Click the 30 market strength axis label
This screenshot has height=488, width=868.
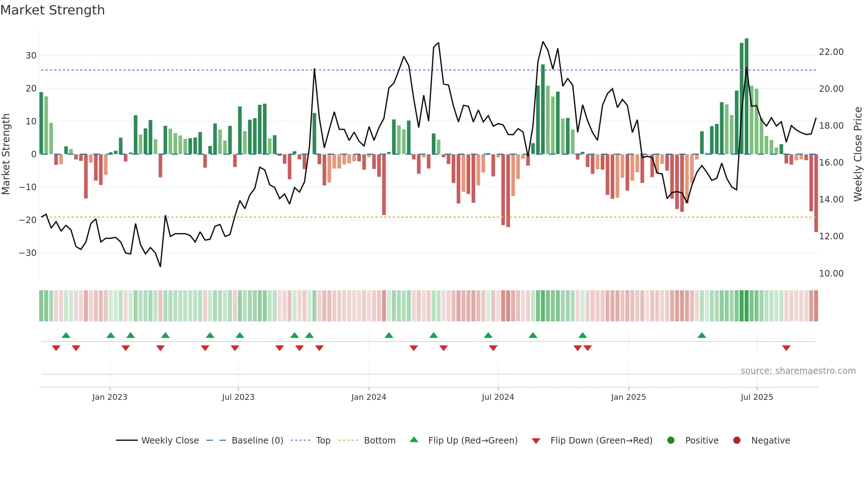pos(31,56)
